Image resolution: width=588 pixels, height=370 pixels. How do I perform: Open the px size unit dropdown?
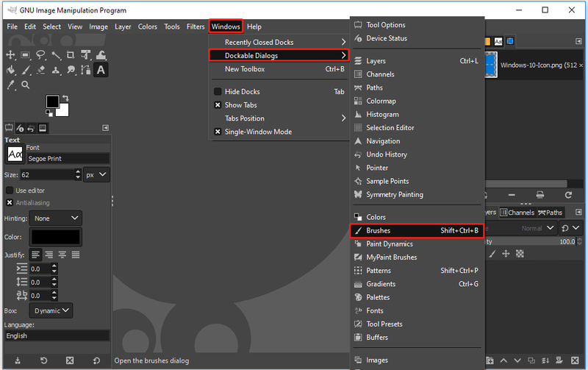[x=96, y=175]
